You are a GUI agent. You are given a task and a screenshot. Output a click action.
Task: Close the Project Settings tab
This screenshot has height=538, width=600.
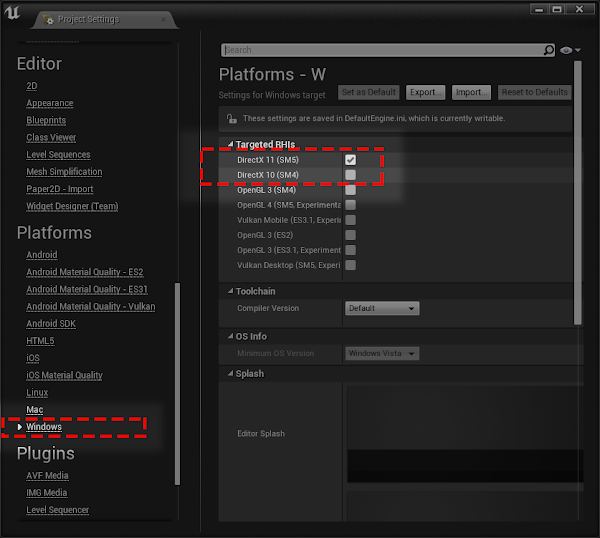click(x=163, y=19)
